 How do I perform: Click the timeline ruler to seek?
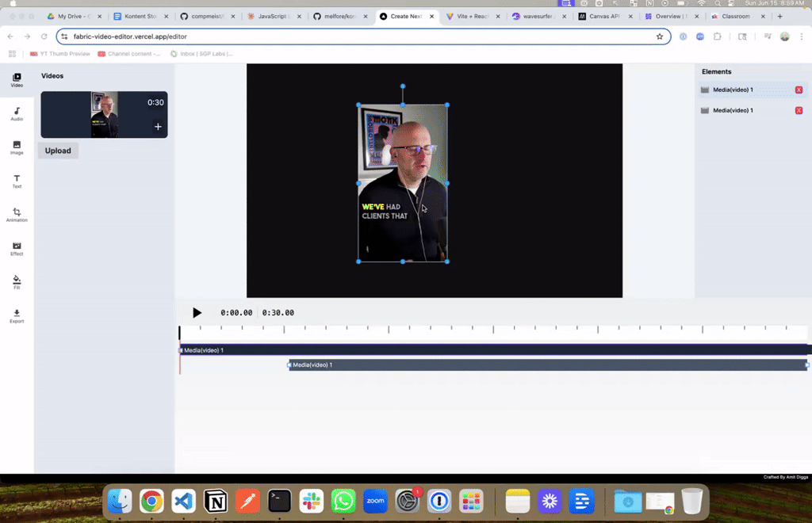493,331
